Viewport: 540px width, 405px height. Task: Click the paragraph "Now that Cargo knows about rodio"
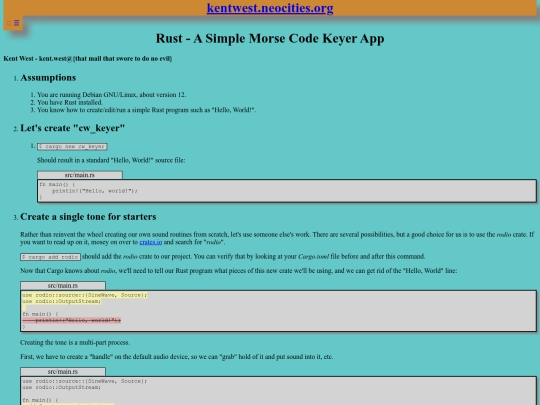tap(239, 271)
